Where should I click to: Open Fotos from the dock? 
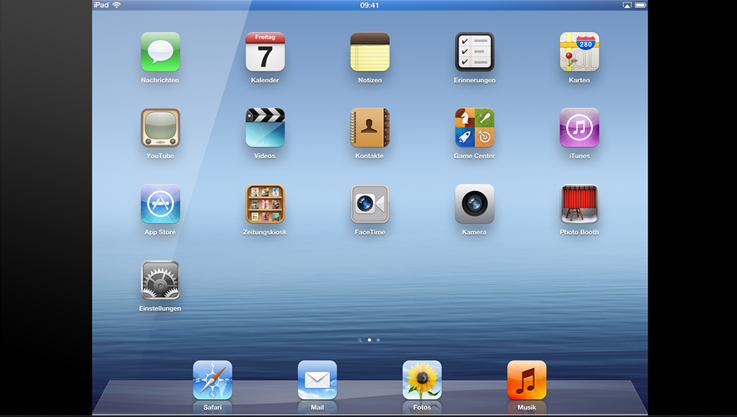point(422,380)
